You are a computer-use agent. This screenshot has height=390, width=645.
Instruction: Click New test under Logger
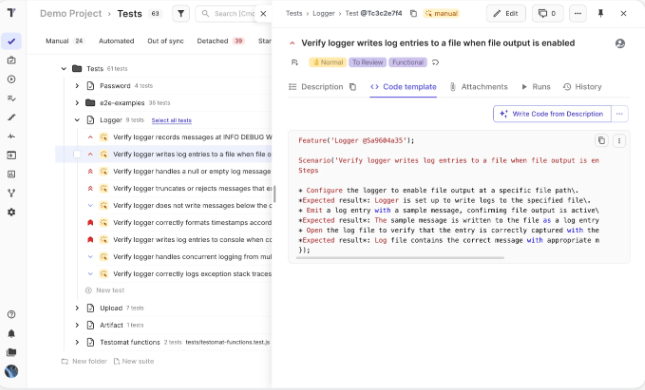[104, 290]
